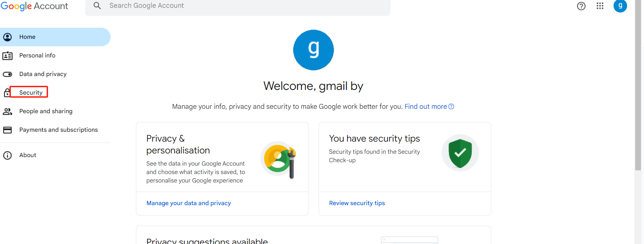Follow the Find out more link
The height and width of the screenshot is (244, 644).
tap(425, 107)
